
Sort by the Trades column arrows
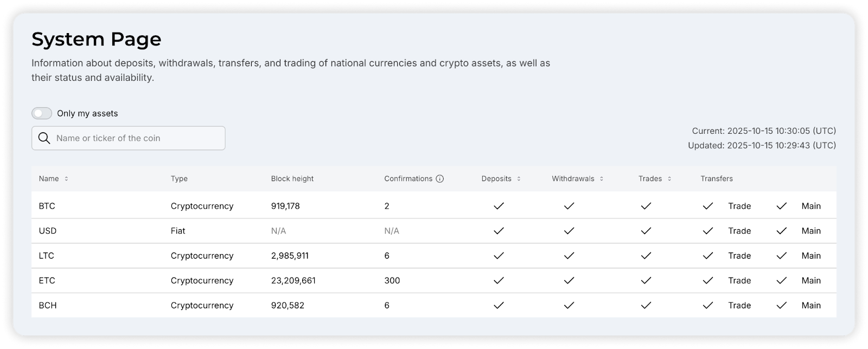click(x=669, y=179)
